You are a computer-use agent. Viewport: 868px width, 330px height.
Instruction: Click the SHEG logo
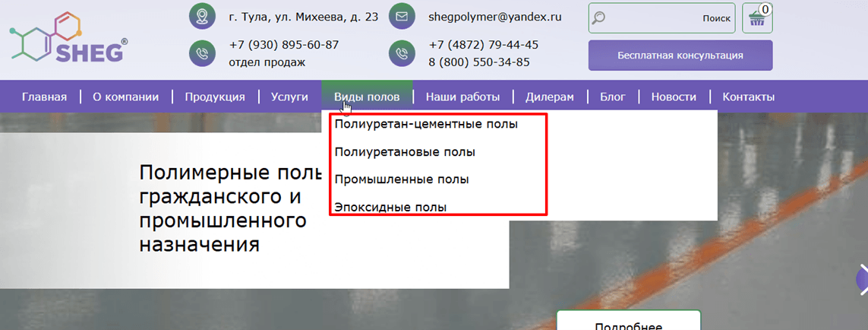[70, 38]
